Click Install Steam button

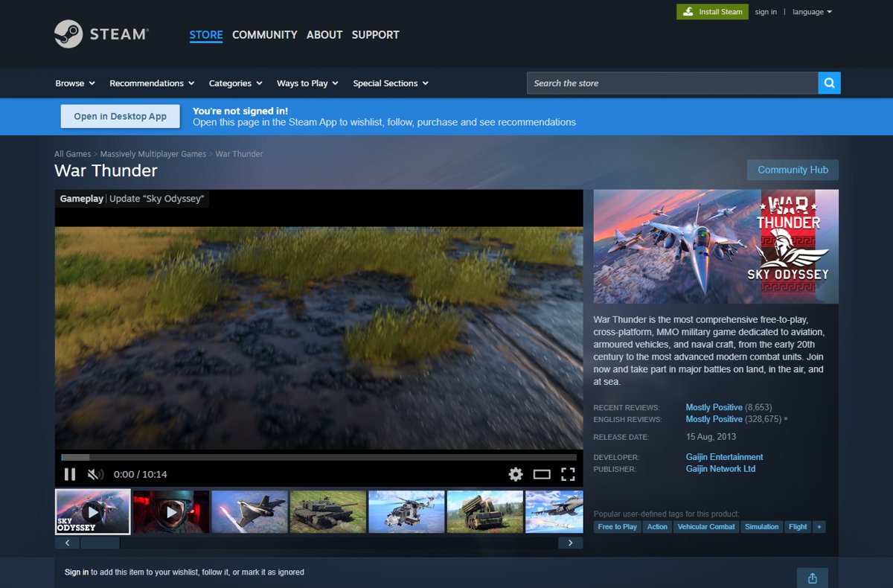pos(712,12)
